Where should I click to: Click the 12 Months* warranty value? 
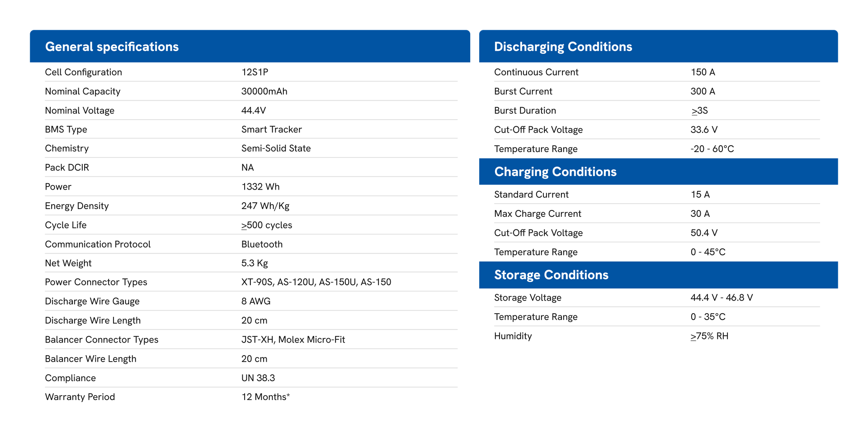(x=265, y=397)
